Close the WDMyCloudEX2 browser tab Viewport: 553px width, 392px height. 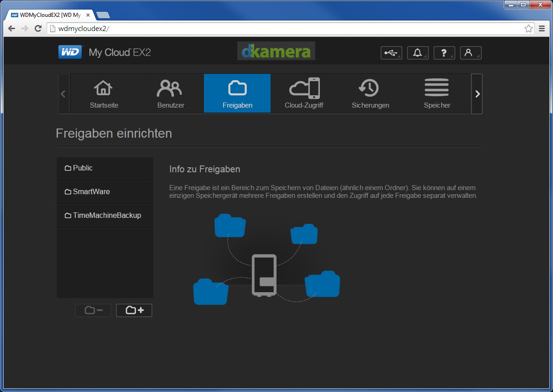(89, 15)
